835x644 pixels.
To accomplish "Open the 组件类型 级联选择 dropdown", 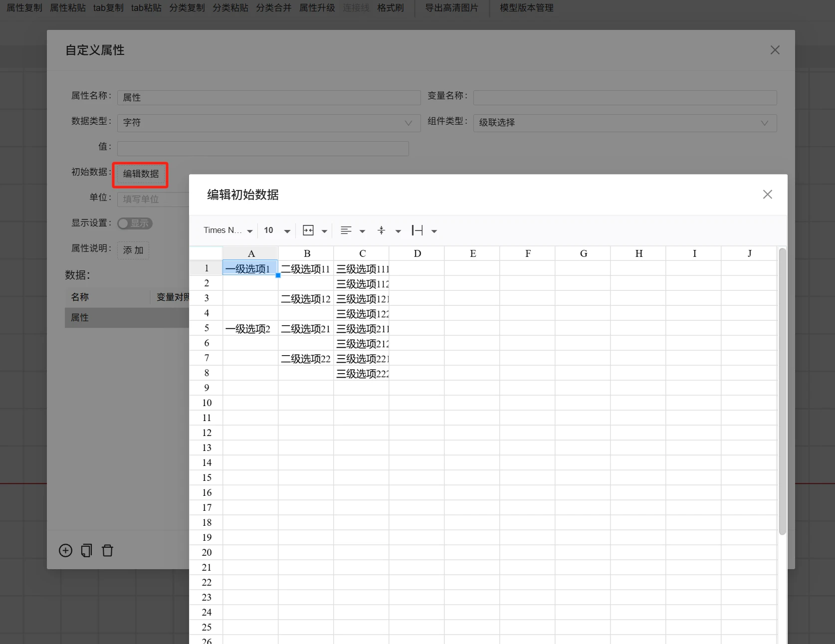I will (625, 123).
